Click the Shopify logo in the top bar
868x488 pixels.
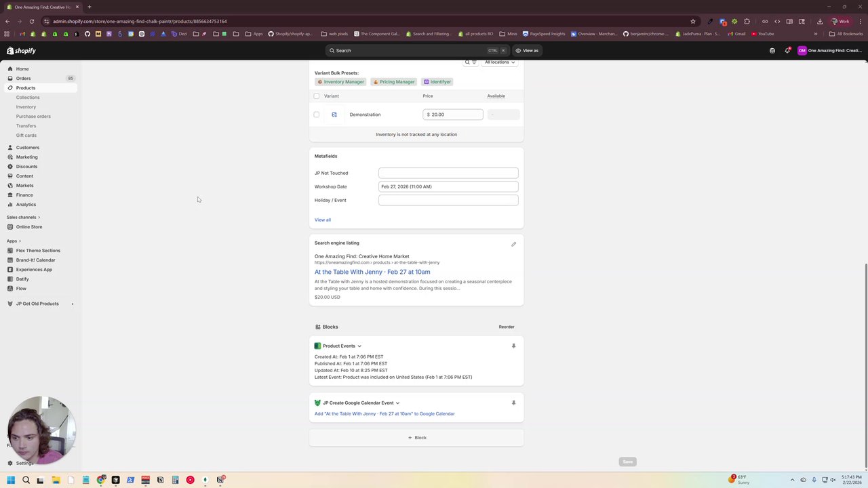point(21,51)
